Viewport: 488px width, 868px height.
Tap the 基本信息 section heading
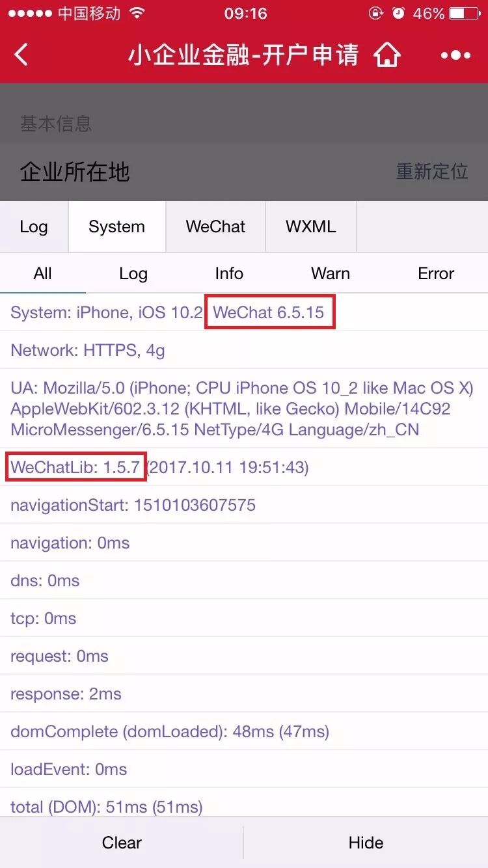[56, 123]
